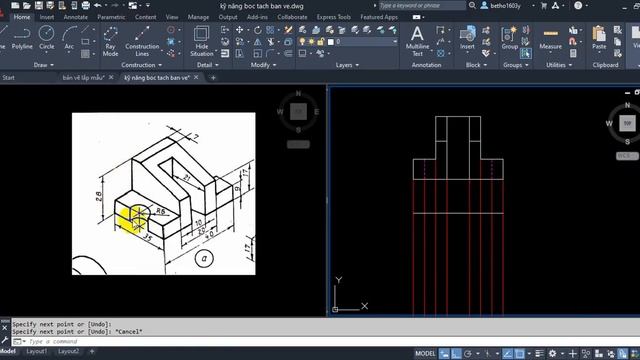Expand the Block panel
This screenshot has width=640, height=360.
click(476, 65)
